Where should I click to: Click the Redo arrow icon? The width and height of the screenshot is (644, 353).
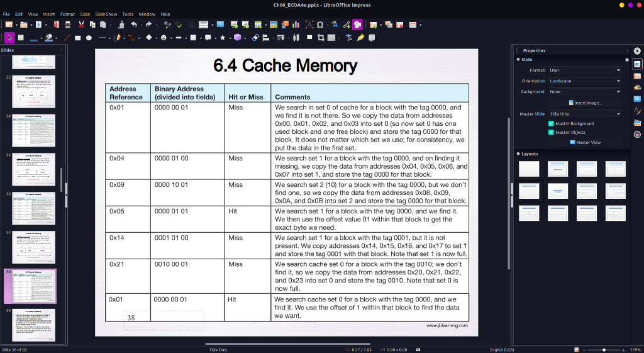148,25
